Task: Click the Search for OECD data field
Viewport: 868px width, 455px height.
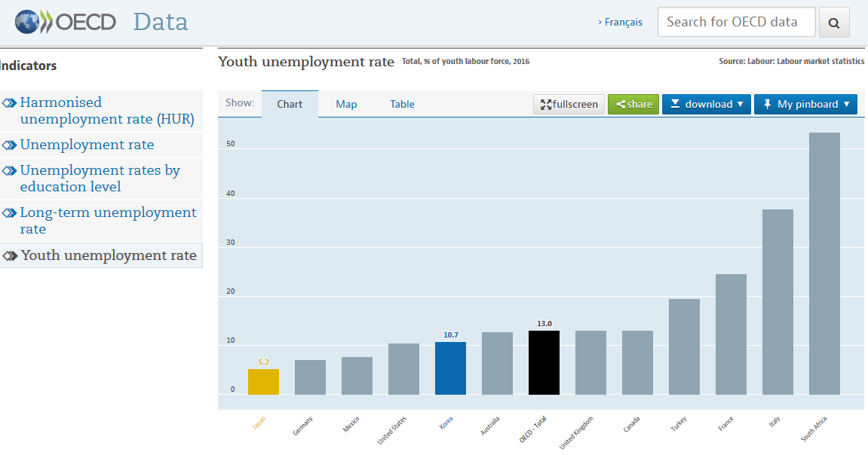Action: pyautogui.click(x=736, y=23)
